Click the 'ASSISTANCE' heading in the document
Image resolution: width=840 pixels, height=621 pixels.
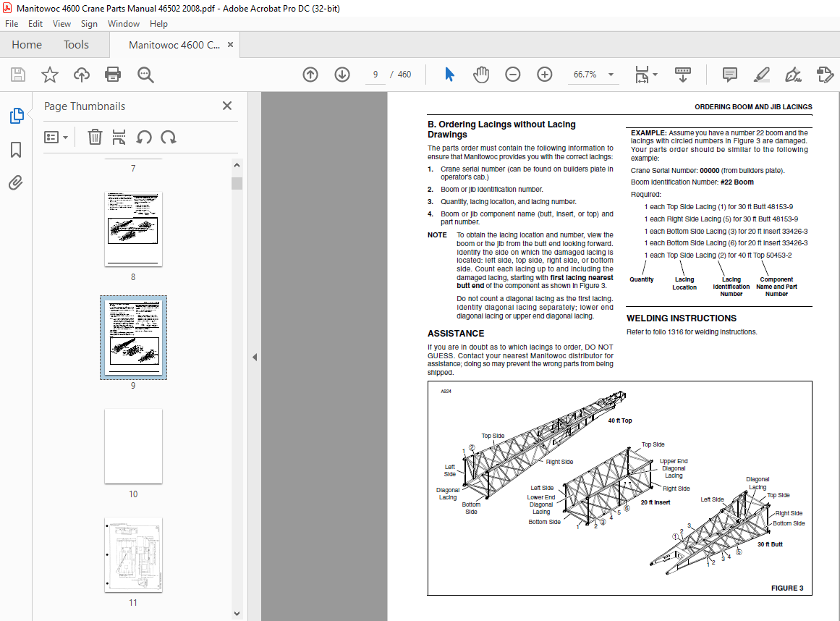coord(456,333)
